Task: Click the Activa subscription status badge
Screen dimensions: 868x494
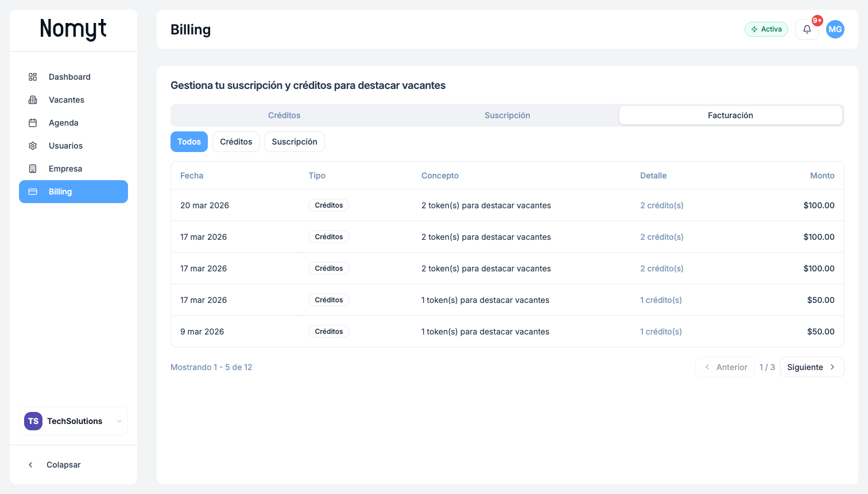Action: pyautogui.click(x=766, y=29)
